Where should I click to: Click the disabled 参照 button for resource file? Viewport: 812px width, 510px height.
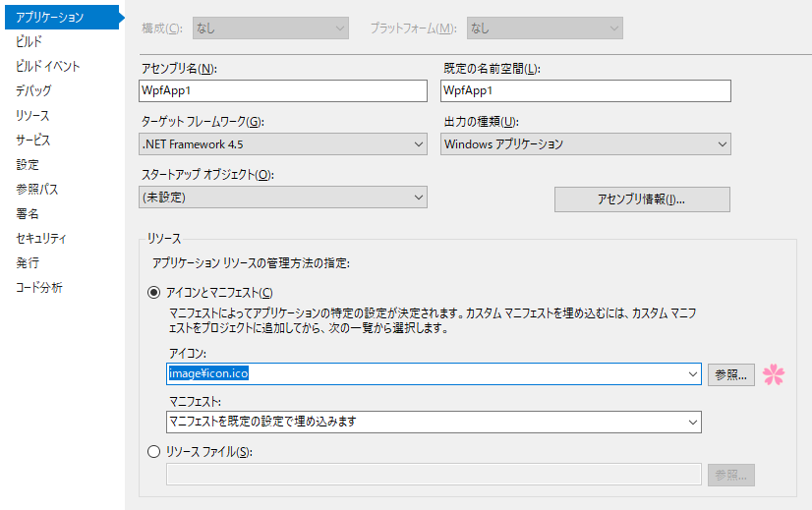[x=731, y=475]
